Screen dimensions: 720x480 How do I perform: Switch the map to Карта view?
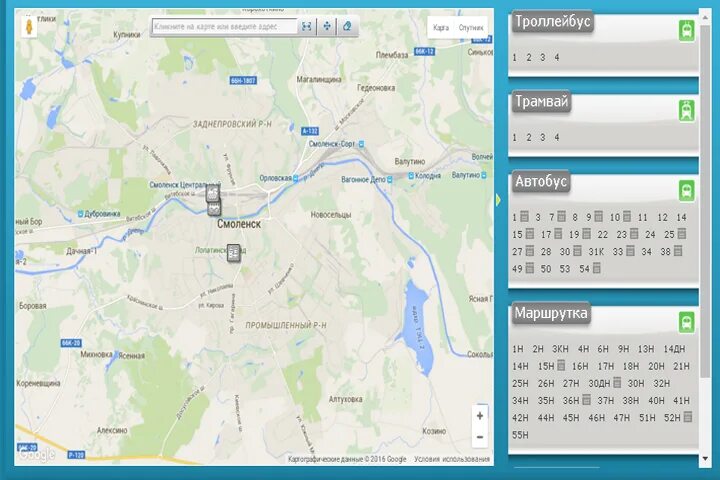coord(441,28)
